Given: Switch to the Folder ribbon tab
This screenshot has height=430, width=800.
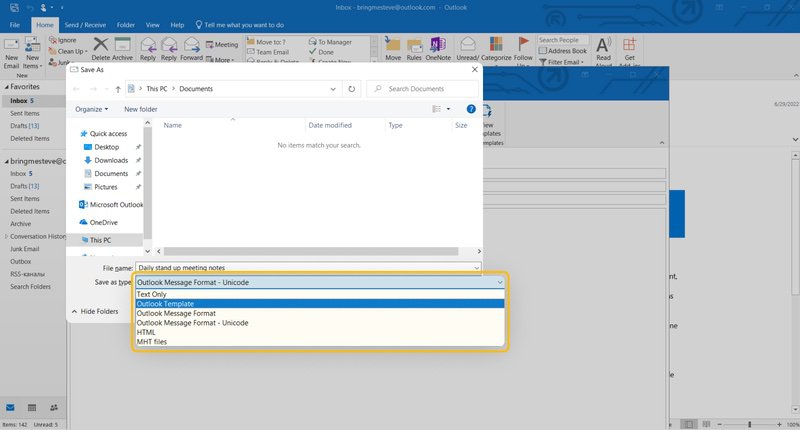Looking at the screenshot, I should coord(126,25).
